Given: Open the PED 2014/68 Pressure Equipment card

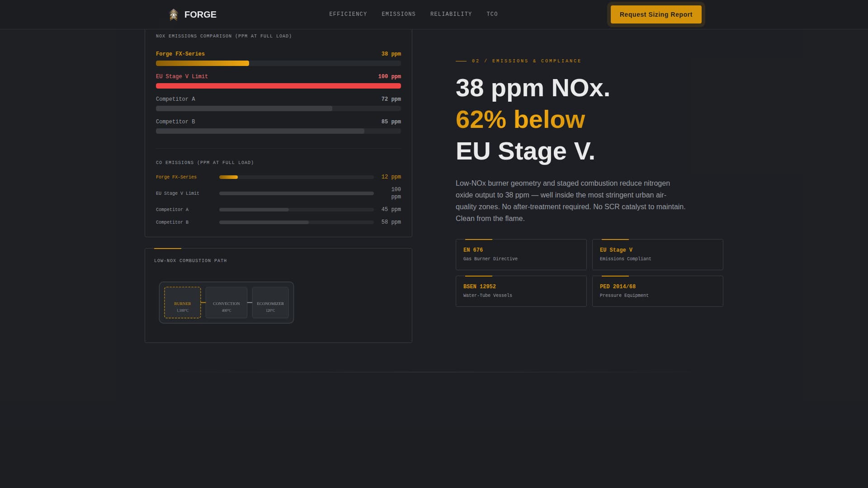Looking at the screenshot, I should [x=657, y=291].
